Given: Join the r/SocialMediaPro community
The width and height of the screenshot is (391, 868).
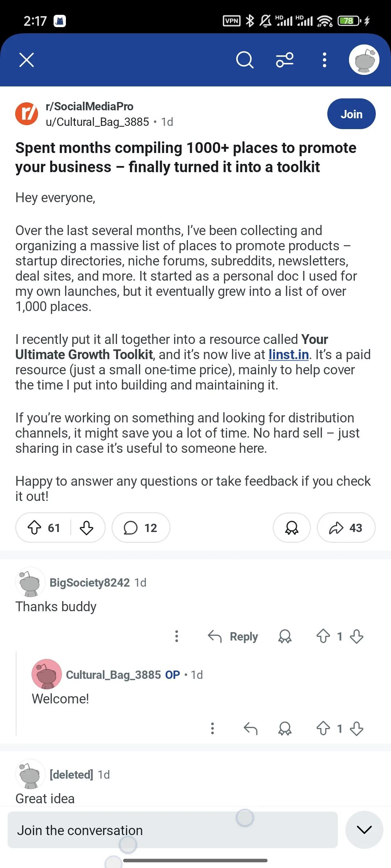Looking at the screenshot, I should pos(351,114).
